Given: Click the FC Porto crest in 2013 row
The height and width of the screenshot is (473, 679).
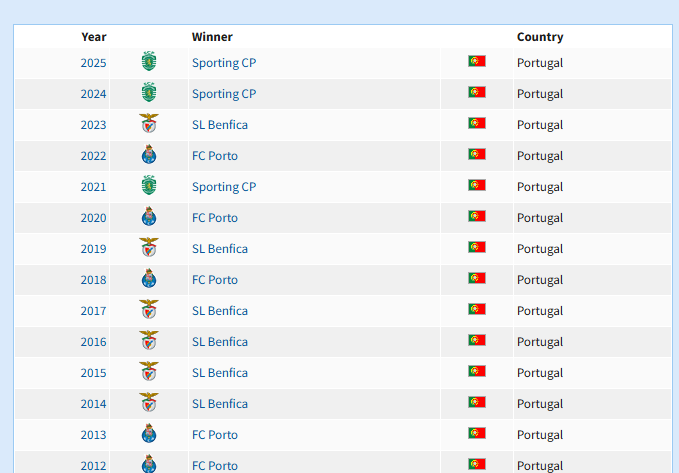Looking at the screenshot, I should (149, 433).
